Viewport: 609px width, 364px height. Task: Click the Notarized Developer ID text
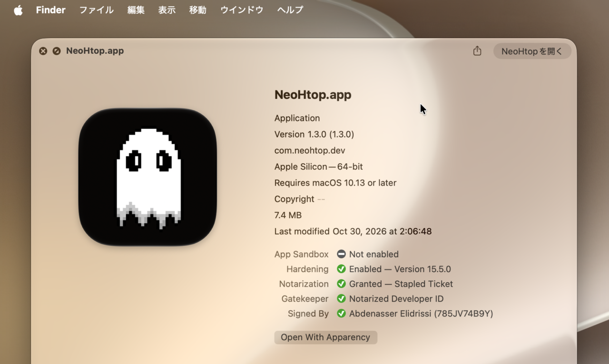[x=396, y=299]
